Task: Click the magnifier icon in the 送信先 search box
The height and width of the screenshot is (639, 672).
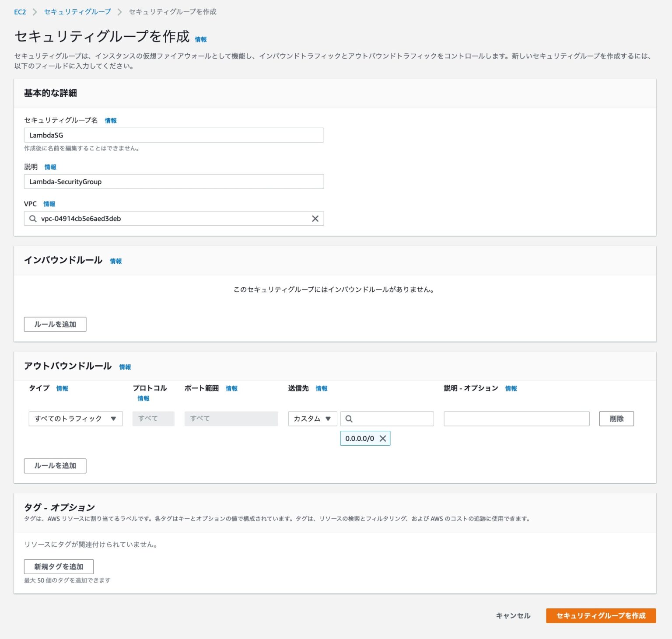Action: 349,419
